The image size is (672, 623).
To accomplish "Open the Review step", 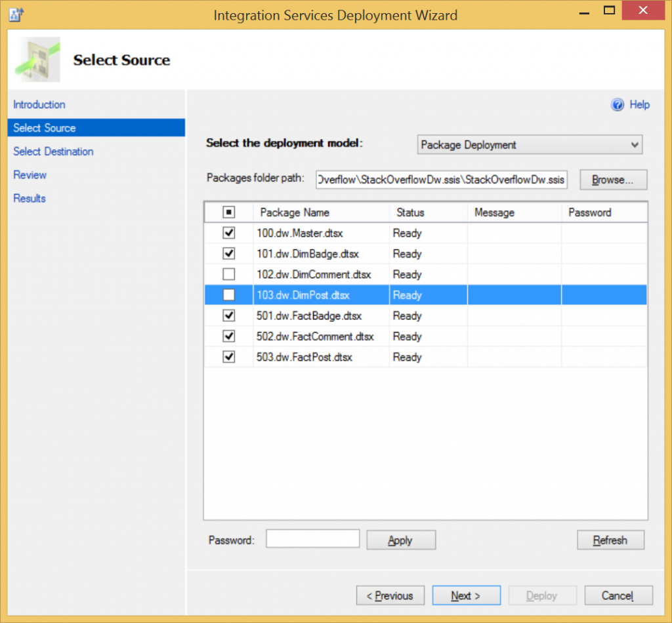I will click(29, 175).
